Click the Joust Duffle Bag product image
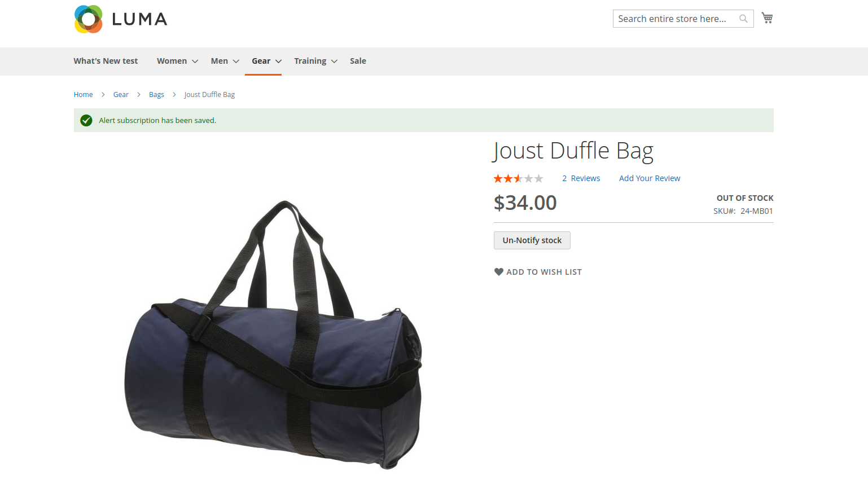Screen dimensions: 868x492 [274, 334]
